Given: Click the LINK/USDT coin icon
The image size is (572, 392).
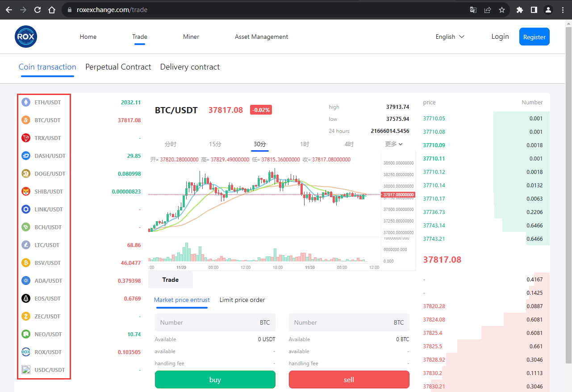Looking at the screenshot, I should coord(26,209).
